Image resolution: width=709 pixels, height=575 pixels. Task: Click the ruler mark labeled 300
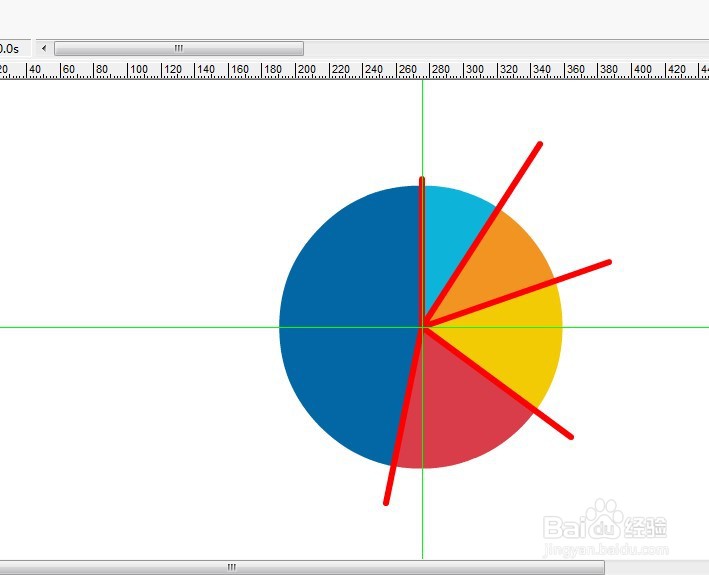coord(474,70)
